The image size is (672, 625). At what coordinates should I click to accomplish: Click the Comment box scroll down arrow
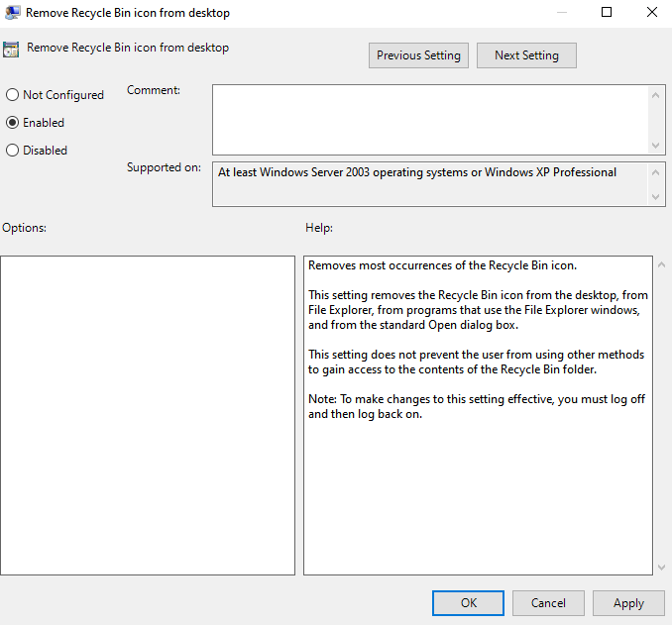655,146
